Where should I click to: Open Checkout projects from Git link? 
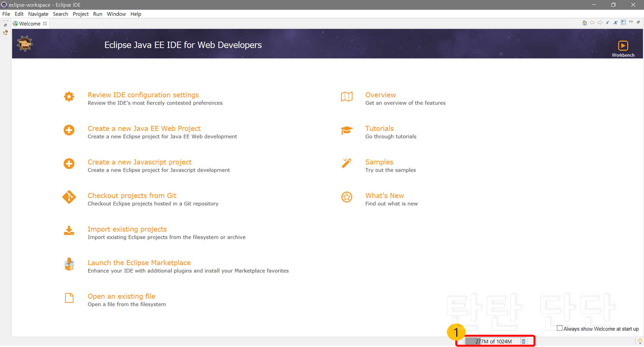tap(132, 196)
